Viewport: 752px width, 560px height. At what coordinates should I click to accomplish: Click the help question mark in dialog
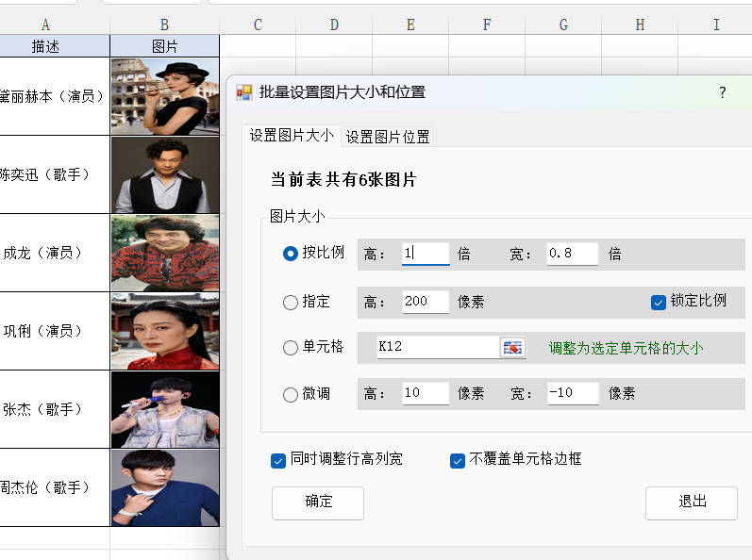[x=723, y=92]
